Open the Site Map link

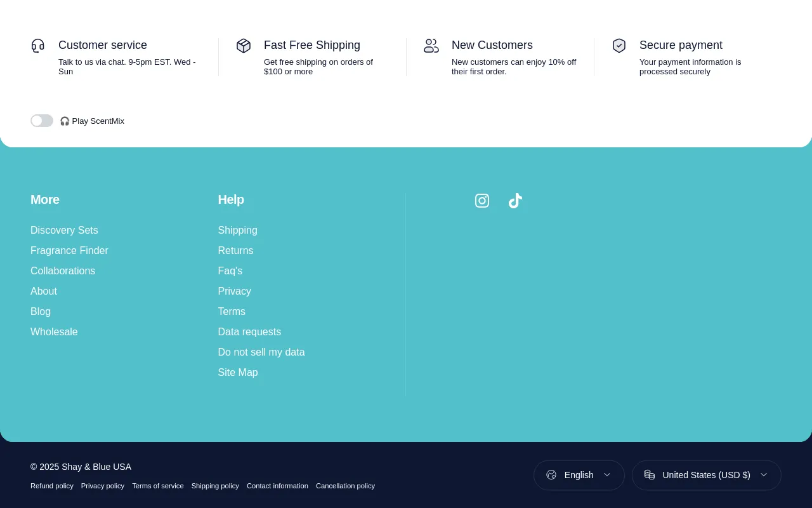point(238,373)
